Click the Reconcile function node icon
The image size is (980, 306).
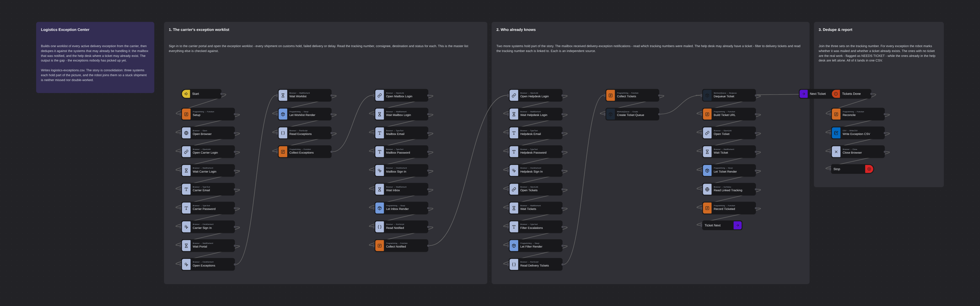[x=836, y=114]
